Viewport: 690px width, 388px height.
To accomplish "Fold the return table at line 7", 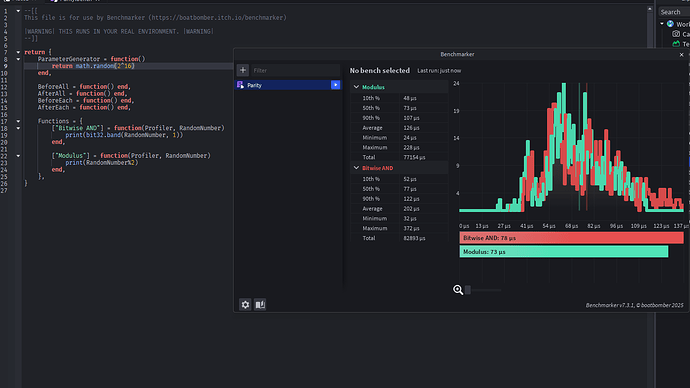I will [x=18, y=52].
